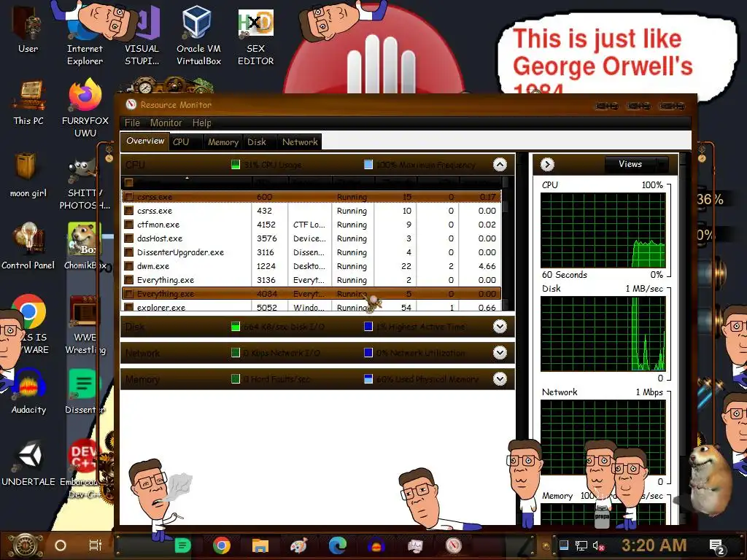
Task: Tick the ctfmon.exe checkbox
Action: point(128,225)
